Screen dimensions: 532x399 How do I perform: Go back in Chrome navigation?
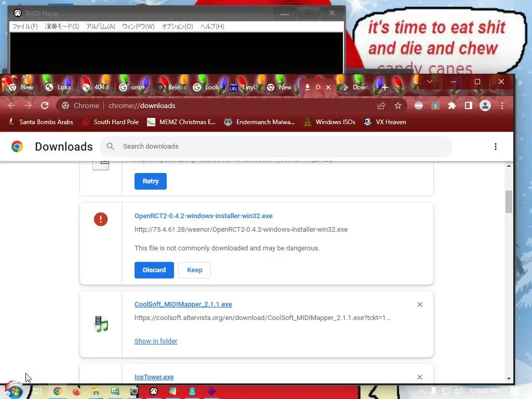11,105
